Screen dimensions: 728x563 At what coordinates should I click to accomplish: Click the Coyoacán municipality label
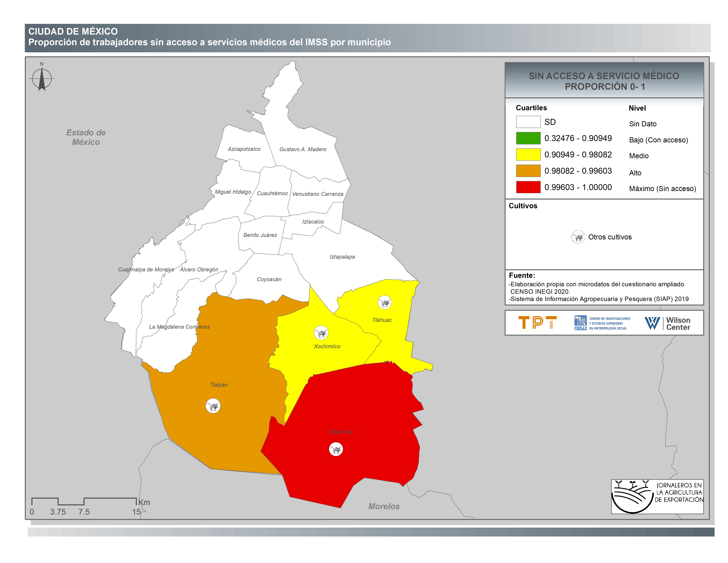click(x=269, y=280)
